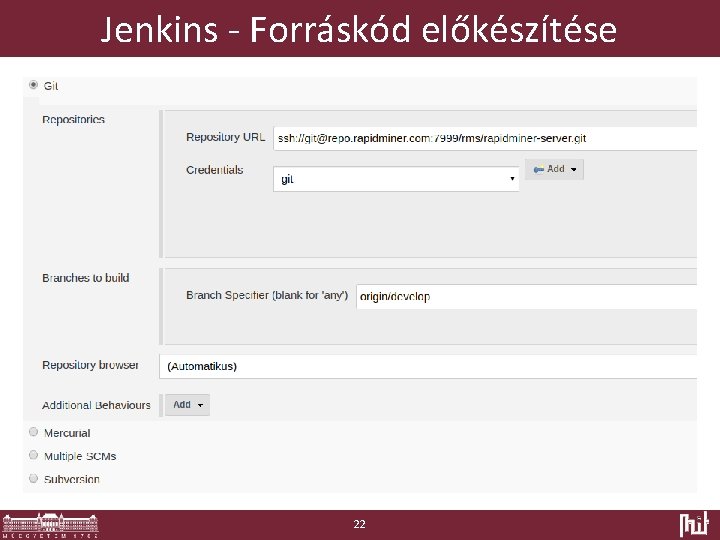Viewport: 720px width, 540px height.
Task: Select the Mercurial radio button
Action: click(34, 432)
